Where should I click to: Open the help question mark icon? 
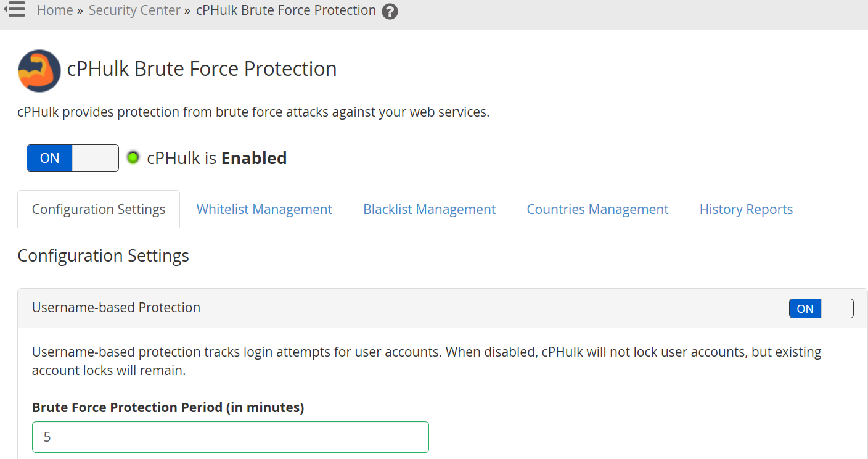pos(390,11)
